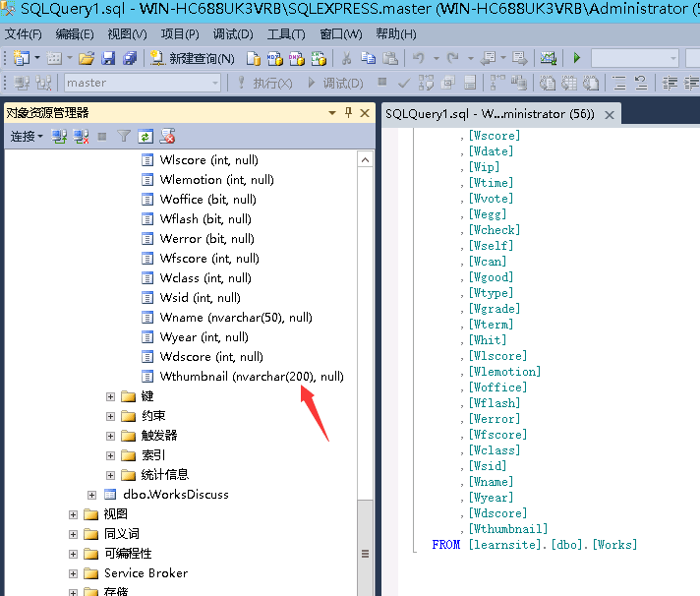The image size is (700, 596).
Task: Click the Open File folder icon
Action: [x=87, y=59]
